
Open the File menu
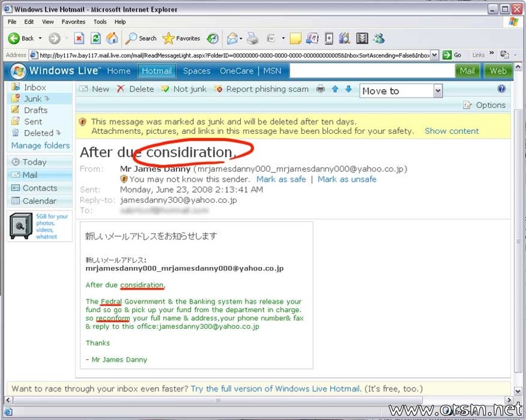coord(12,22)
